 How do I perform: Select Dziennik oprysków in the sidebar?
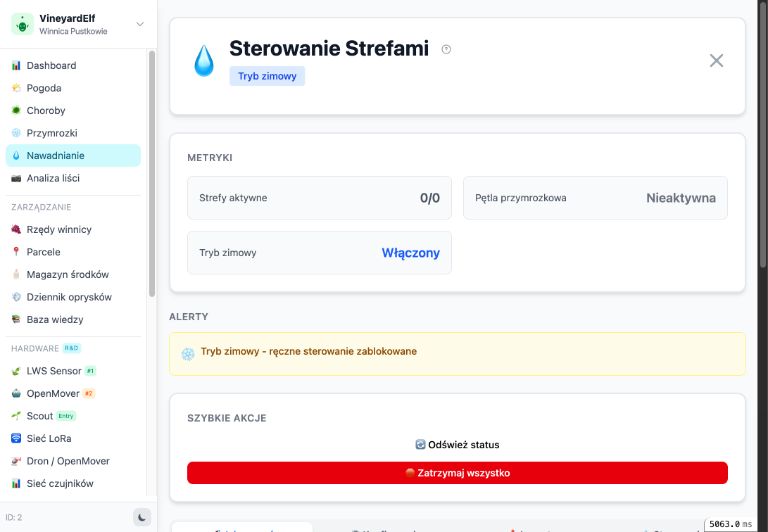[x=68, y=296]
